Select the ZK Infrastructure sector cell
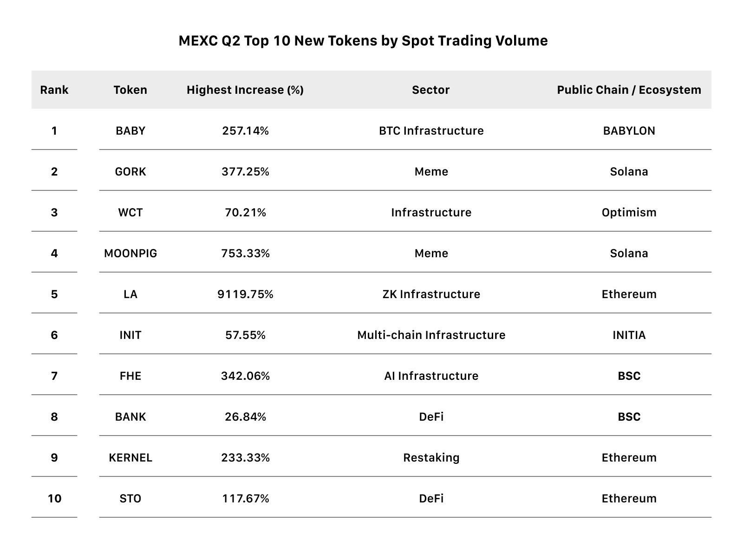Image resolution: width=743 pixels, height=560 pixels. pos(431,294)
